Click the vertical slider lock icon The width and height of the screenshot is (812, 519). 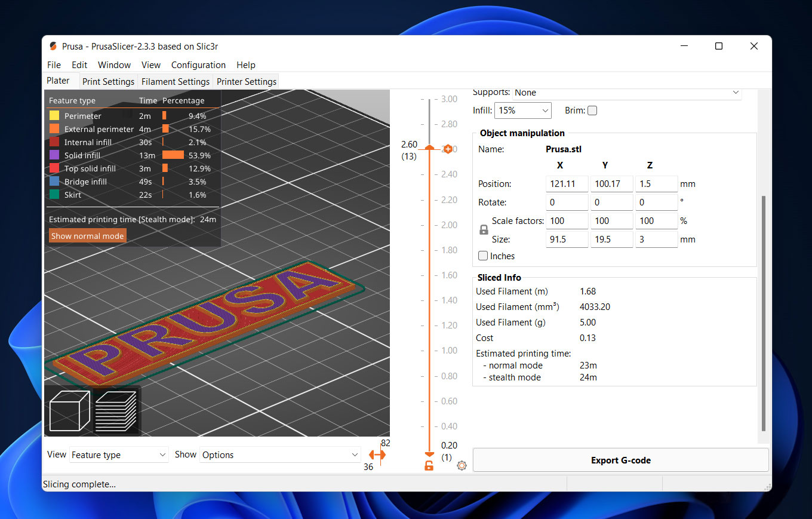(429, 466)
